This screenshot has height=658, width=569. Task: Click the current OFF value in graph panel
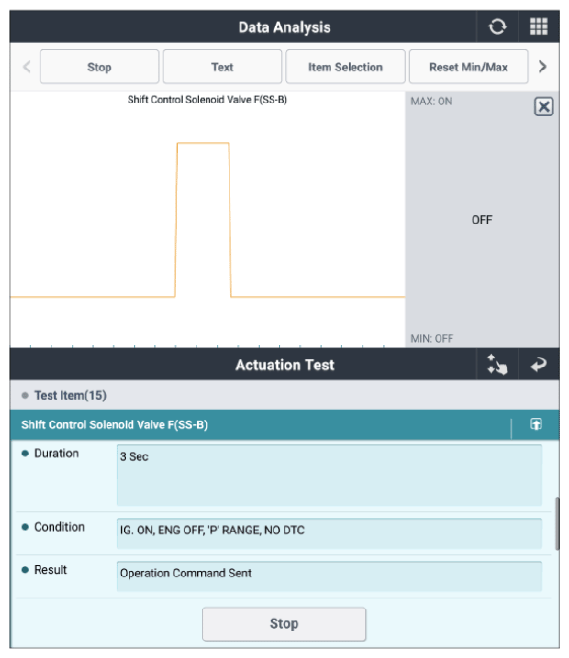pos(482,219)
